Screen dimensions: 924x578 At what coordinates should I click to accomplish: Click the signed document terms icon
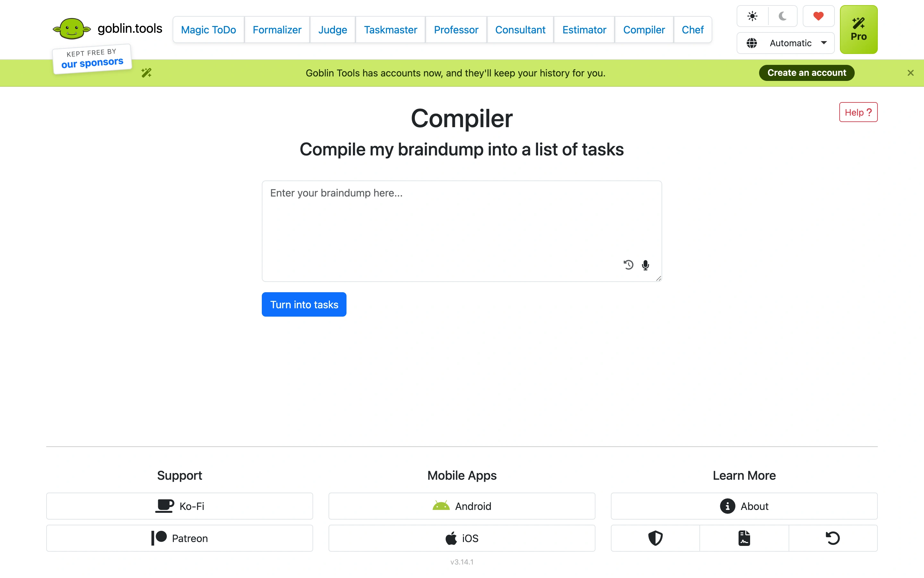(744, 538)
